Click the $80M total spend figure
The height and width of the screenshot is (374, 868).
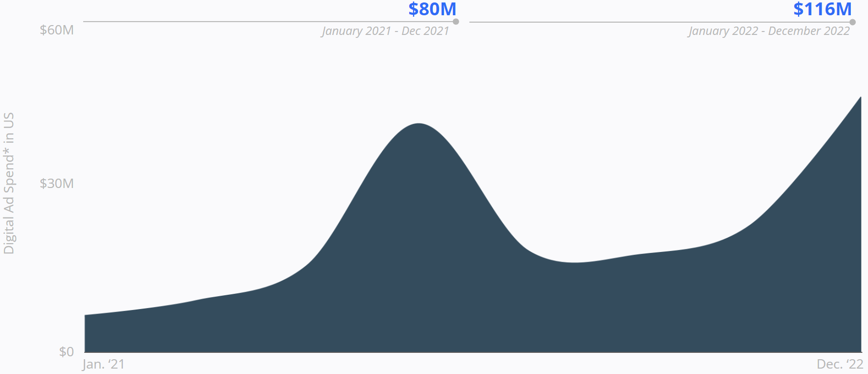coord(432,9)
